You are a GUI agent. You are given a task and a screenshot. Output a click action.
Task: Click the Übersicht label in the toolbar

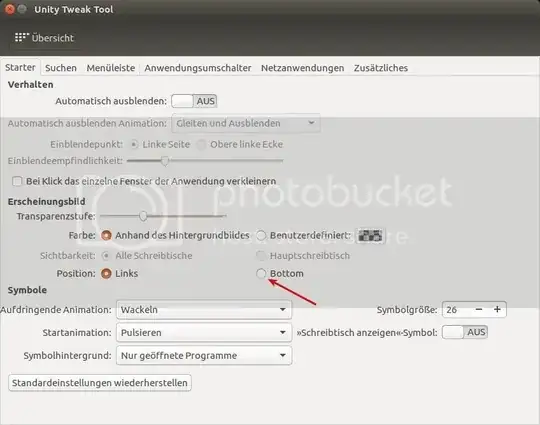click(x=53, y=38)
